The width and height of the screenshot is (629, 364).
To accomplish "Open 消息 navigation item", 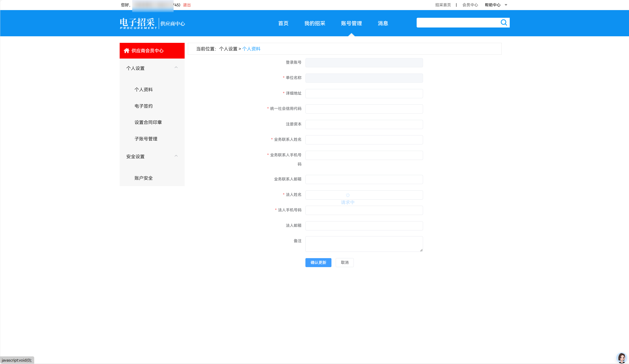I will (383, 23).
